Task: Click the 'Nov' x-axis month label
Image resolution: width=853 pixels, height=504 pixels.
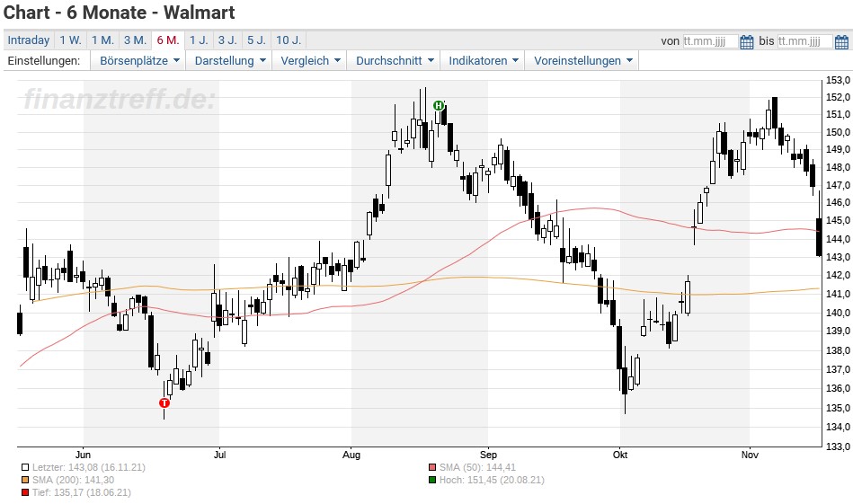Action: point(750,455)
